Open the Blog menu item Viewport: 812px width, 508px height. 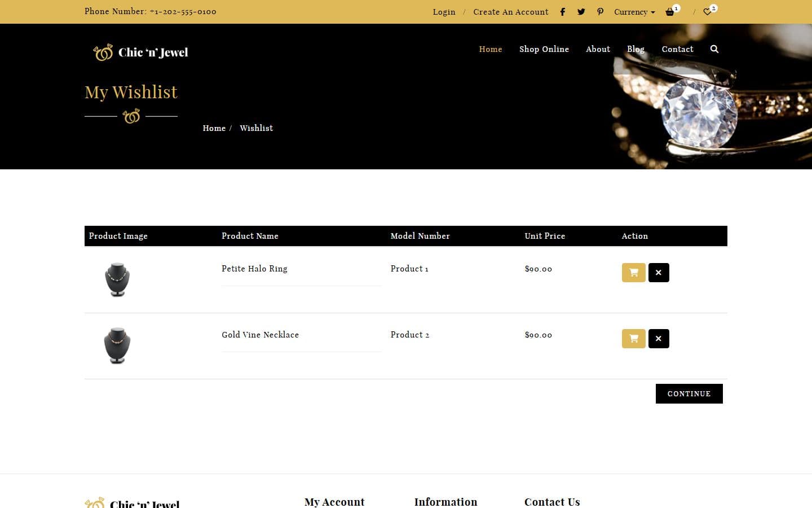click(x=636, y=49)
